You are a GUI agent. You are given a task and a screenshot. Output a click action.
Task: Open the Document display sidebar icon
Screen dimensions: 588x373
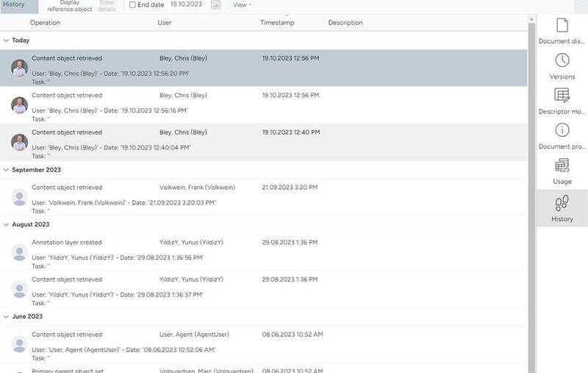(562, 26)
